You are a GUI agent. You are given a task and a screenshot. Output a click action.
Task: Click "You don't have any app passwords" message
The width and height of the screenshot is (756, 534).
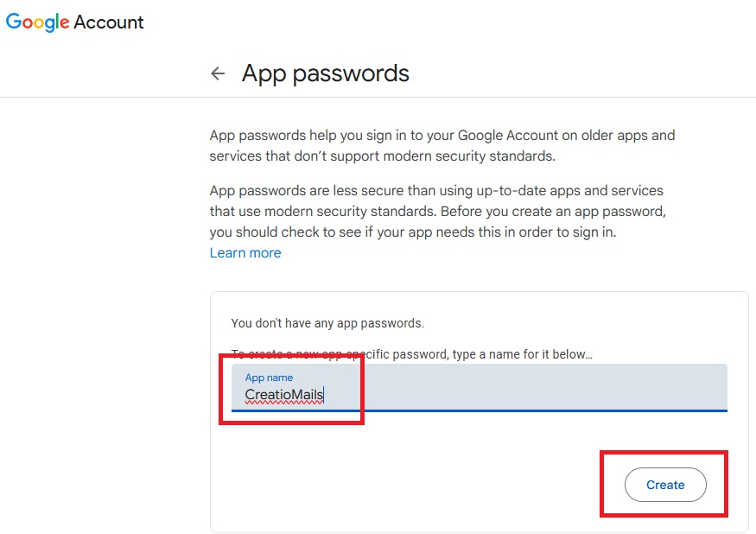pyautogui.click(x=327, y=323)
